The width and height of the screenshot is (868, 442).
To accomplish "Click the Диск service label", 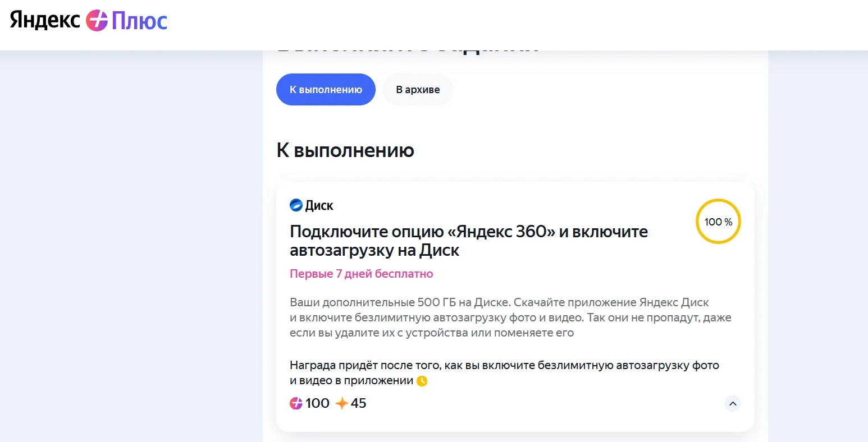I will coord(319,206).
